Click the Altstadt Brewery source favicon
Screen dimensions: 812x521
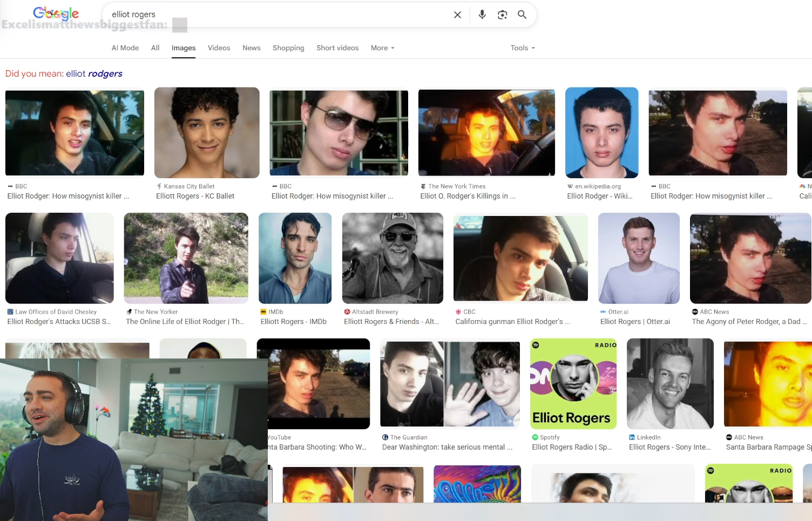click(x=347, y=312)
